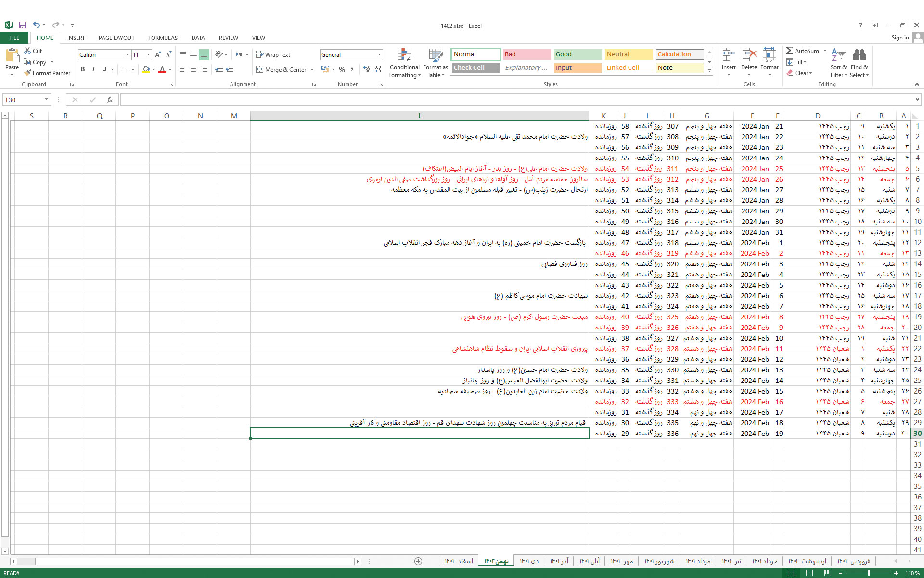The width and height of the screenshot is (924, 578).
Task: Apply Percent Style format
Action: [342, 69]
